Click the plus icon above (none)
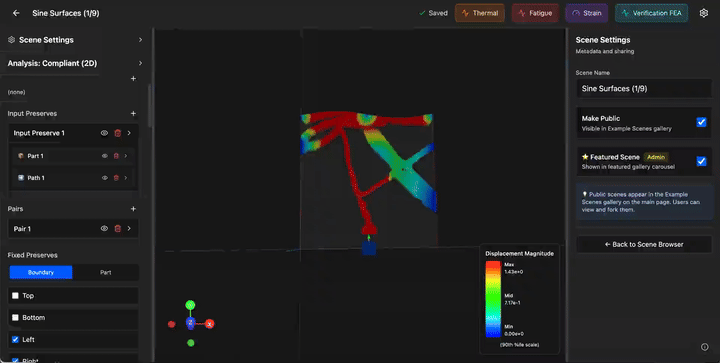This screenshot has width=720, height=363. click(133, 78)
